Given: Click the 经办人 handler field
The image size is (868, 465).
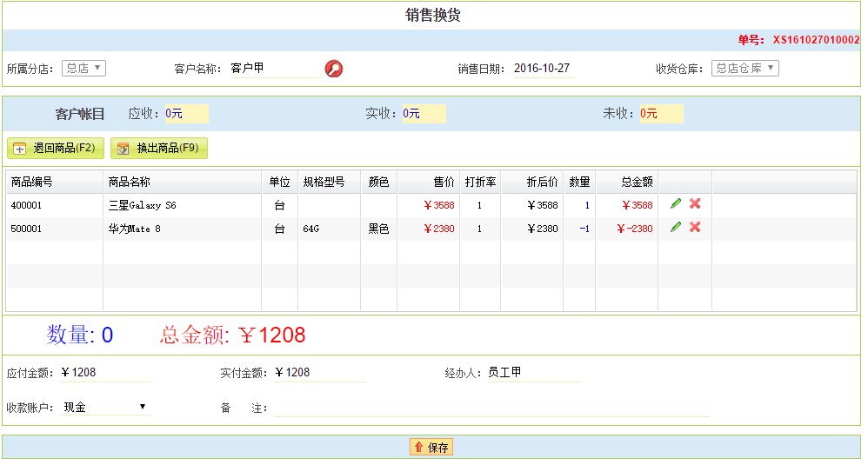Looking at the screenshot, I should click(532, 373).
